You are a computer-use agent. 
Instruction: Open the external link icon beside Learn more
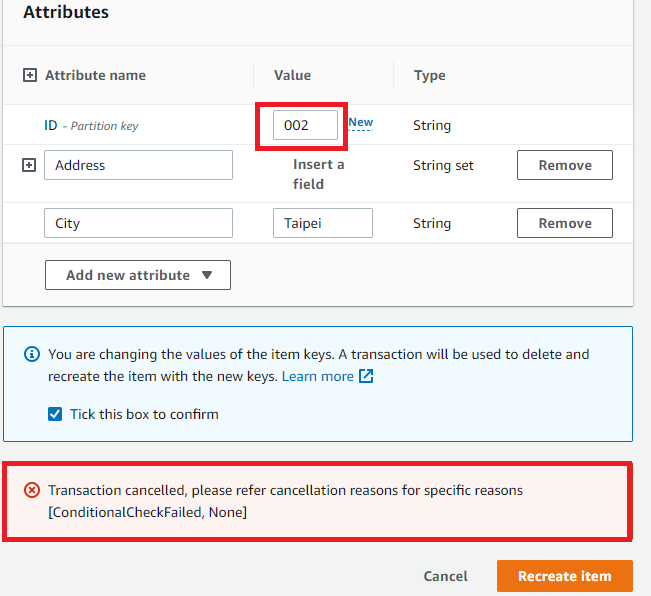pos(366,377)
